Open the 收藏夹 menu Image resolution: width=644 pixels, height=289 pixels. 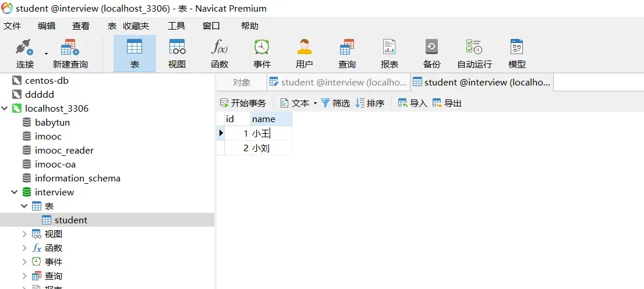[x=136, y=26]
